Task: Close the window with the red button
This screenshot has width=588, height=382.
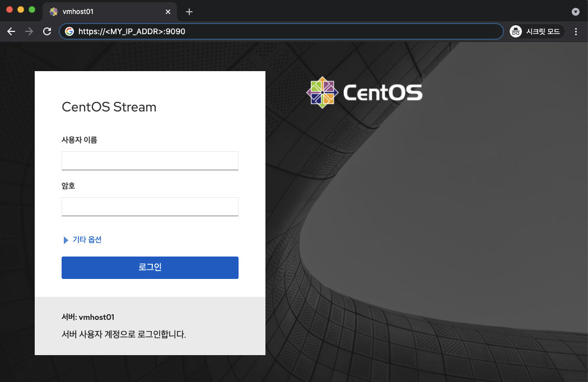Action: (x=10, y=10)
